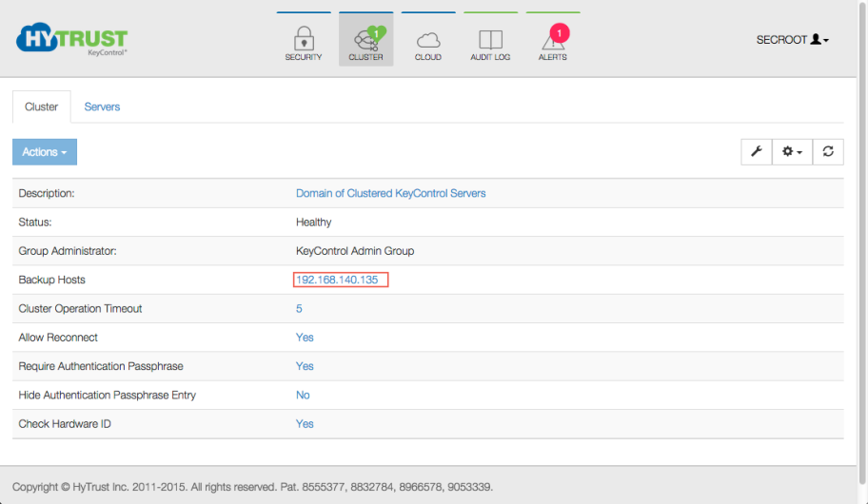The height and width of the screenshot is (504, 868).
Task: Click the backup host 192.168.140.135 link
Action: click(x=337, y=280)
